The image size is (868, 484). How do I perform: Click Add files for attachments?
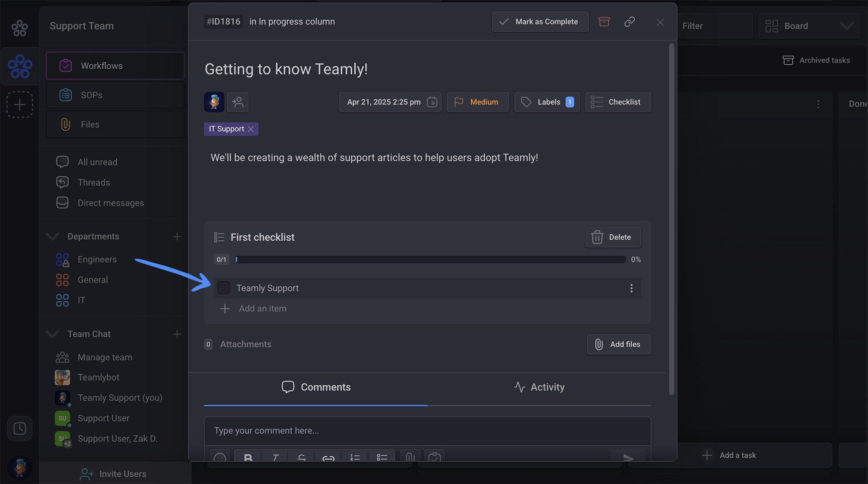pos(619,344)
